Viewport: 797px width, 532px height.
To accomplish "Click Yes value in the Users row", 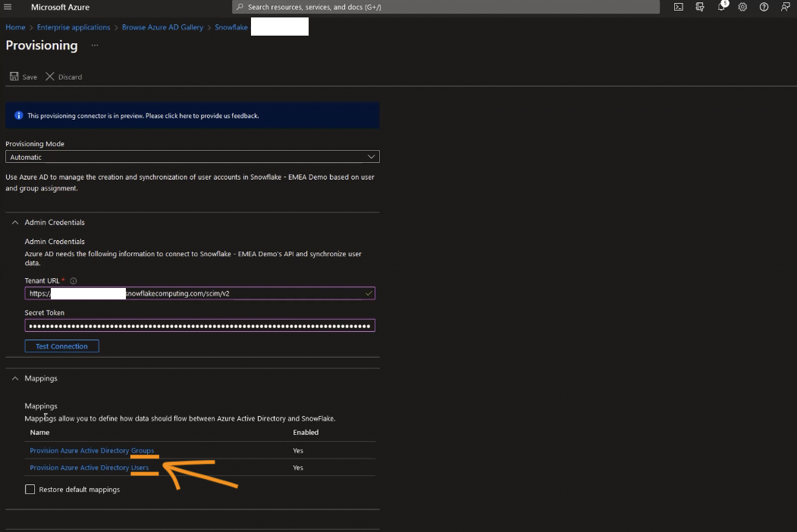I will click(x=298, y=468).
